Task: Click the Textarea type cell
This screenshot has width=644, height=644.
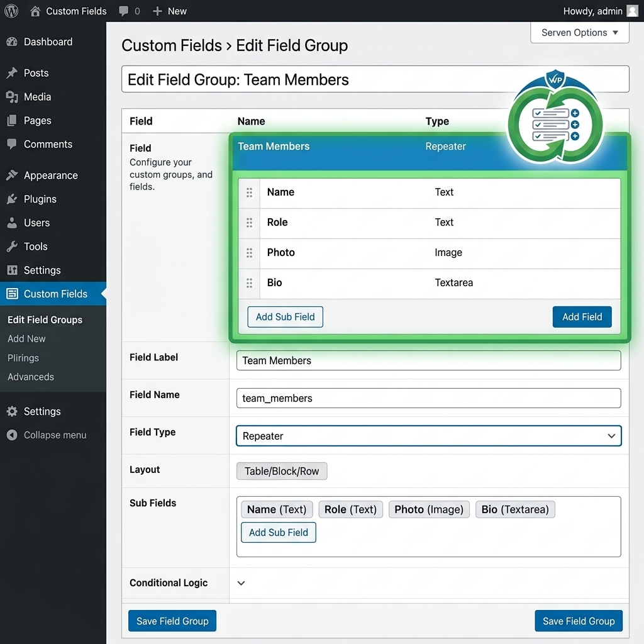Action: tap(454, 282)
